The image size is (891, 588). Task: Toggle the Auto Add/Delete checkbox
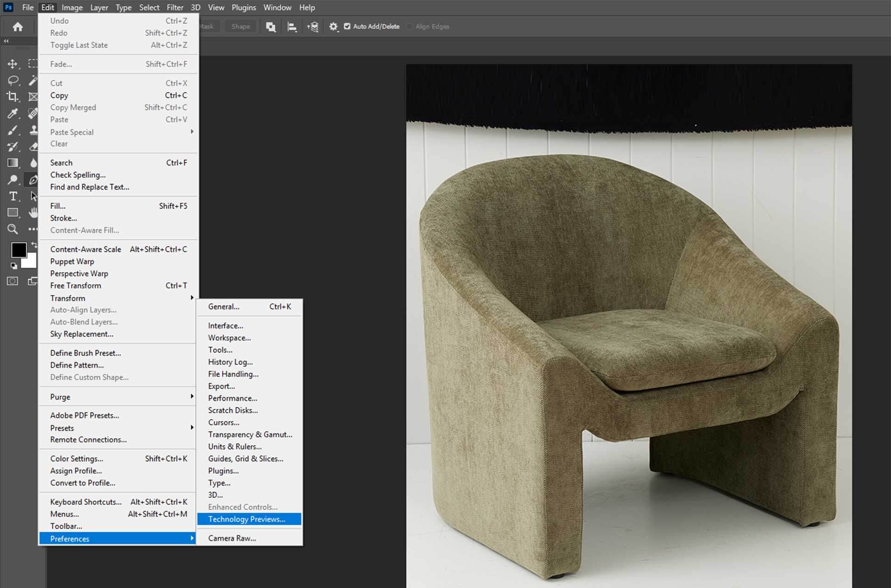(347, 26)
